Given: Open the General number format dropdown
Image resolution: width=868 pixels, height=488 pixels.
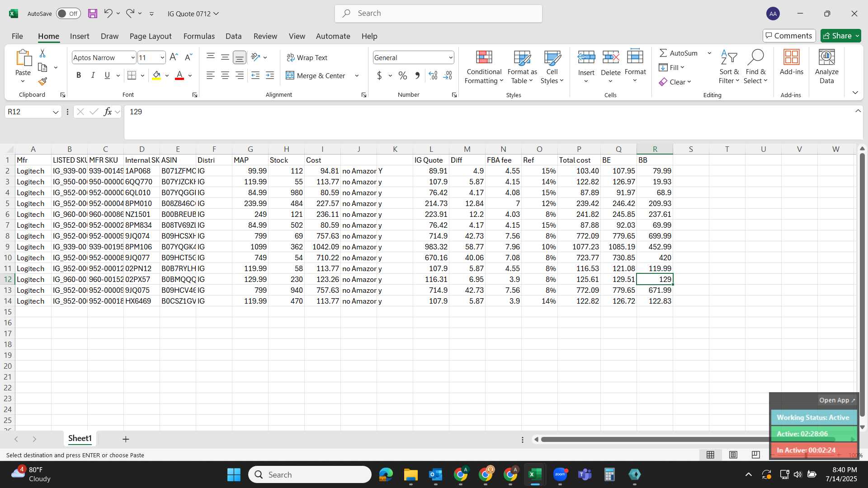Looking at the screenshot, I should [451, 57].
